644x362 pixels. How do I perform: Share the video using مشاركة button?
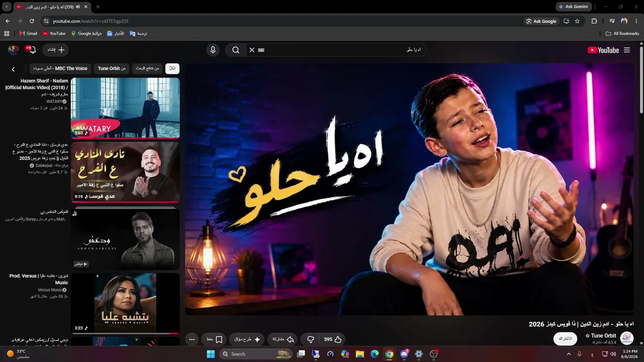pyautogui.click(x=283, y=339)
